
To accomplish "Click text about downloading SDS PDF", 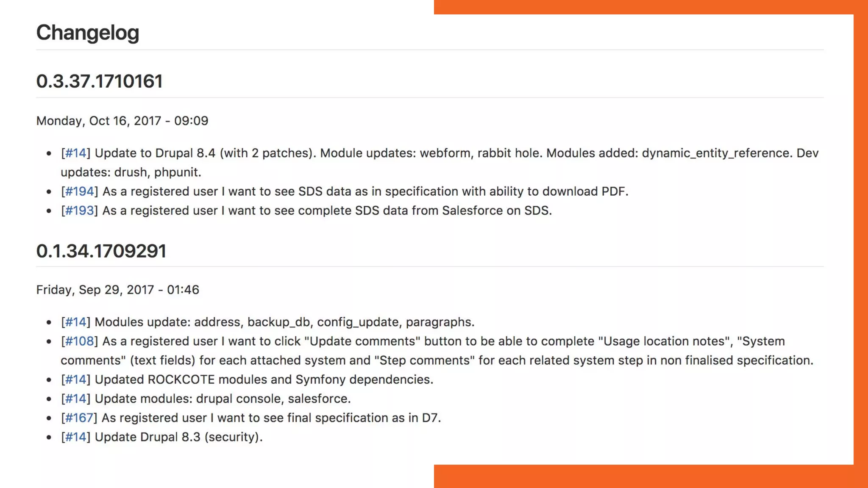I will [364, 191].
